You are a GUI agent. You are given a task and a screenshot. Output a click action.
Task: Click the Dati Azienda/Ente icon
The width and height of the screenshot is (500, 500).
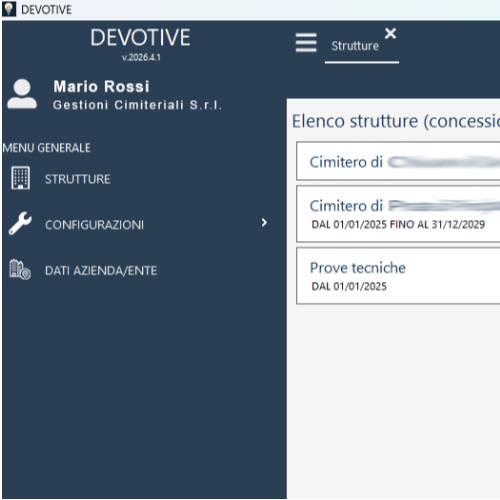click(x=20, y=269)
